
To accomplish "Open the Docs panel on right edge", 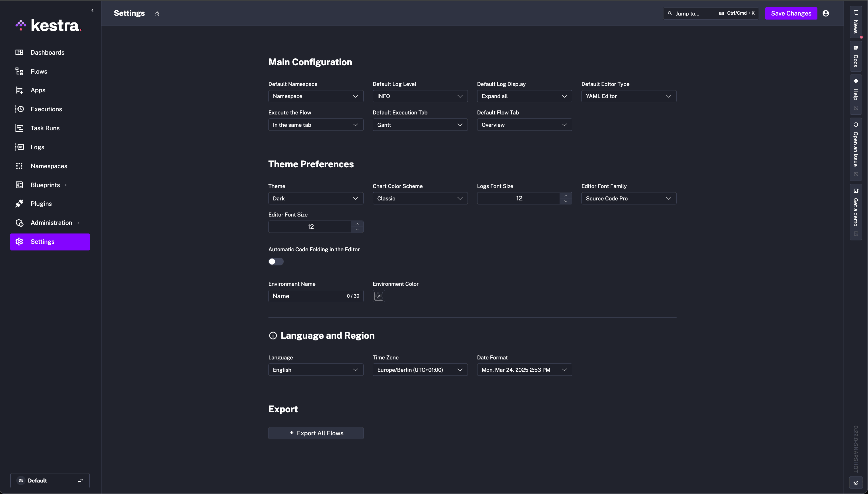I will pos(856,56).
